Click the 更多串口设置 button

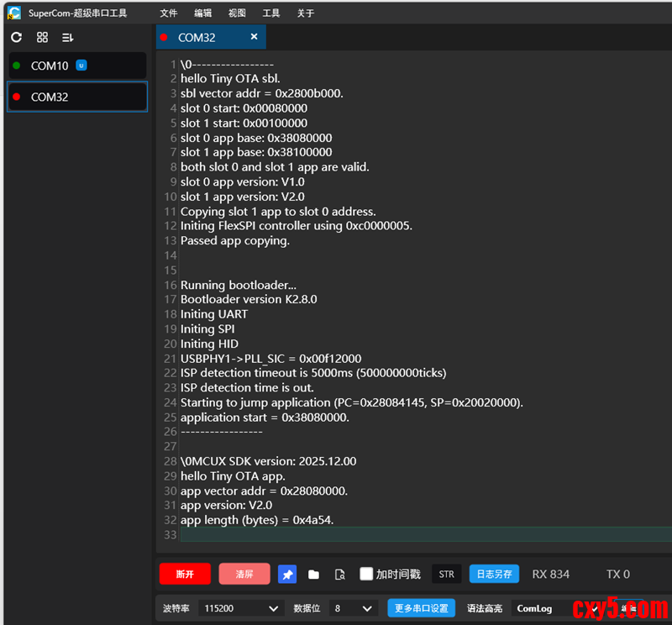421,608
